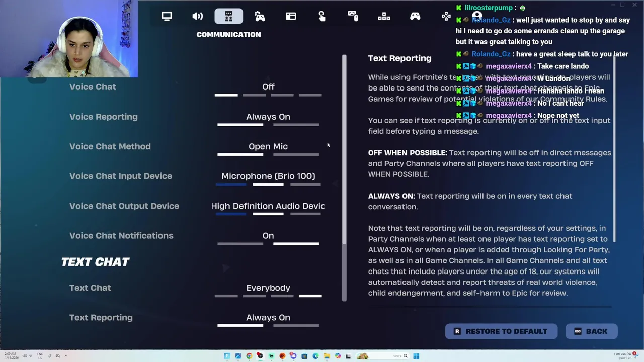Click lilroosterpump username in chat overlay
Viewport: 644px width, 362px height.
coord(489,8)
